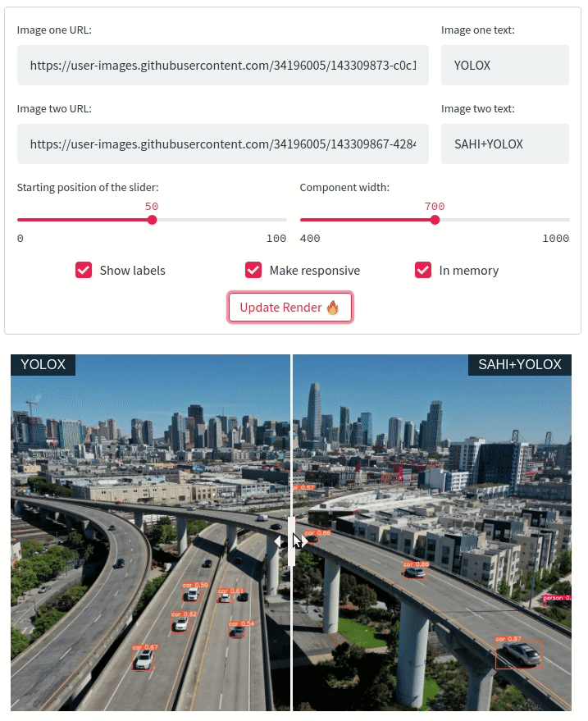The width and height of the screenshot is (588, 721).
Task: Click the car 0.67 detection box
Action: (x=143, y=659)
